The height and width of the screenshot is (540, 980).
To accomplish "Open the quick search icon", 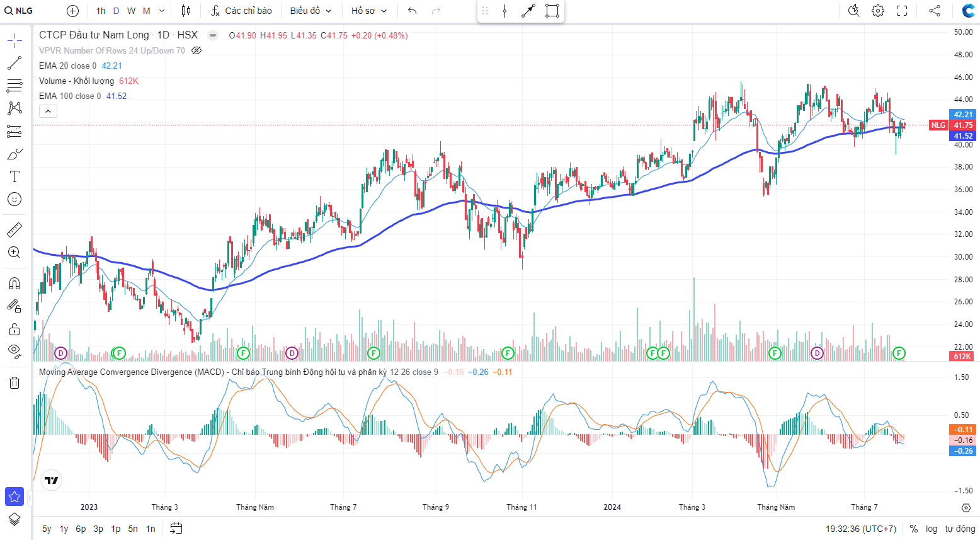I will pyautogui.click(x=854, y=11).
